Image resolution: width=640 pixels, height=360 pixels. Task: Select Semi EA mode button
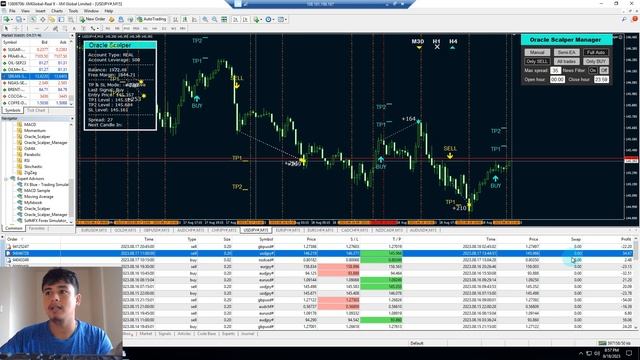coord(567,52)
